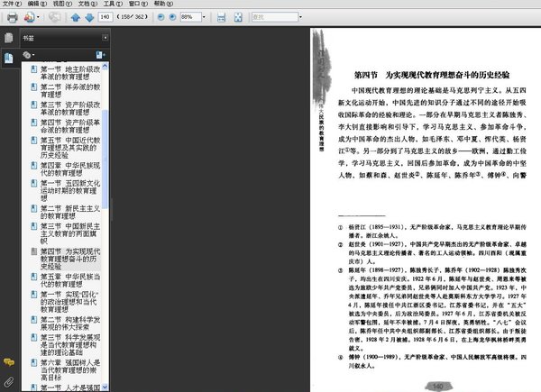
Task: Select highlighted bookmark 第四节 为实现现代教育理想奋斗的历史经验
Action: (x=70, y=259)
